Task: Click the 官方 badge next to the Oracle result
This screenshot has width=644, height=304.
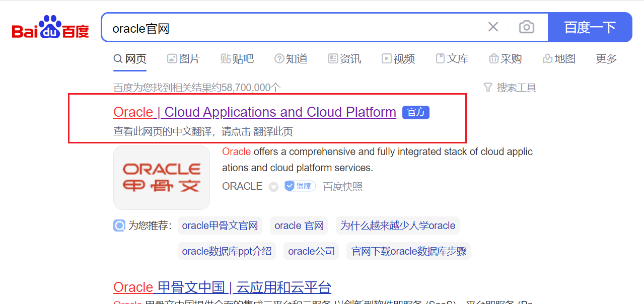Action: pyautogui.click(x=416, y=112)
